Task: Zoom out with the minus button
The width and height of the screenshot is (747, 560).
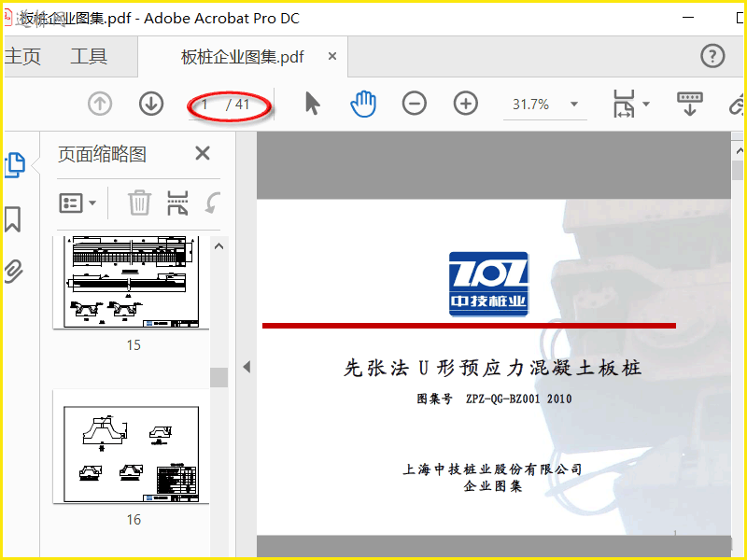Action: [x=414, y=104]
